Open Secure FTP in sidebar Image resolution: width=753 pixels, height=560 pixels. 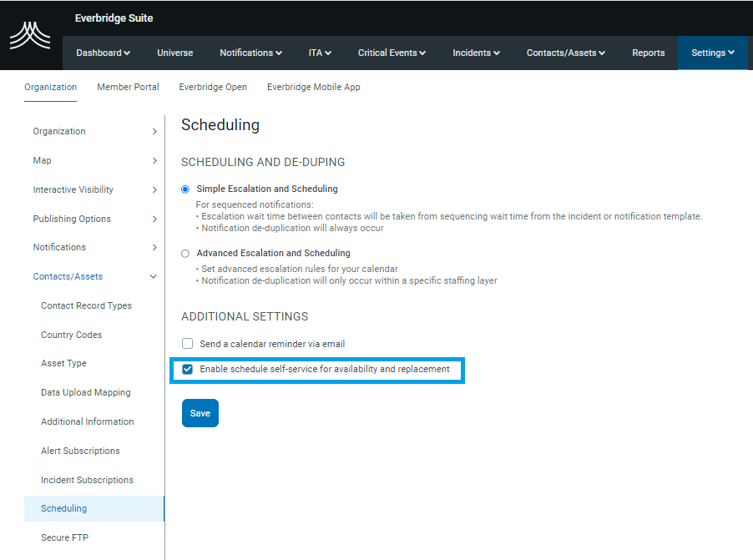point(64,537)
